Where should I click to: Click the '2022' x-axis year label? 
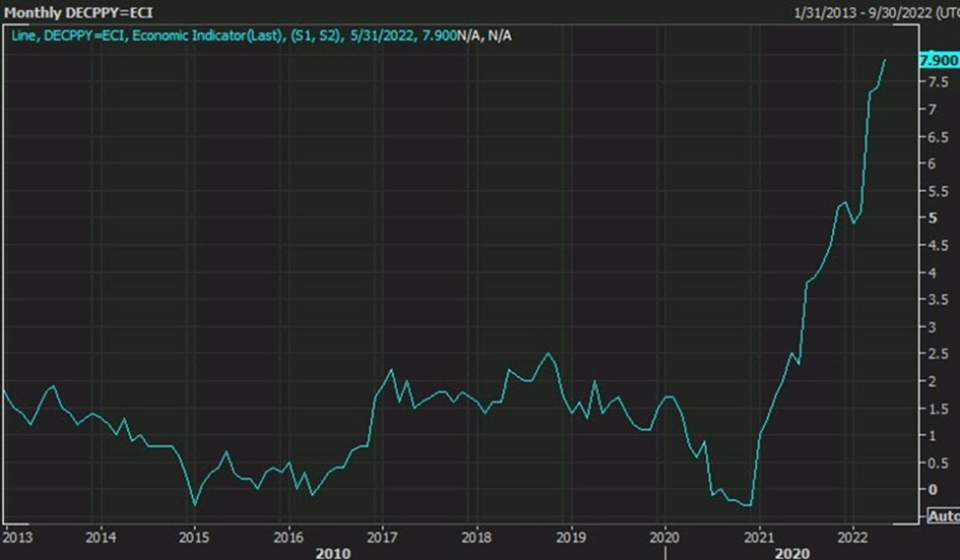853,537
